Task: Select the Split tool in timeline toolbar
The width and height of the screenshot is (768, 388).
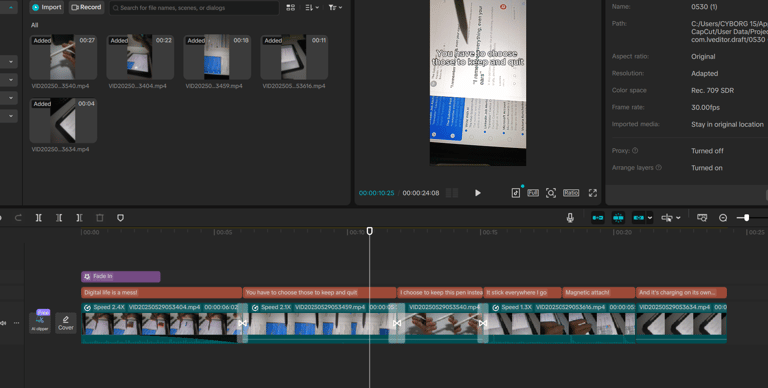Action: tap(39, 218)
